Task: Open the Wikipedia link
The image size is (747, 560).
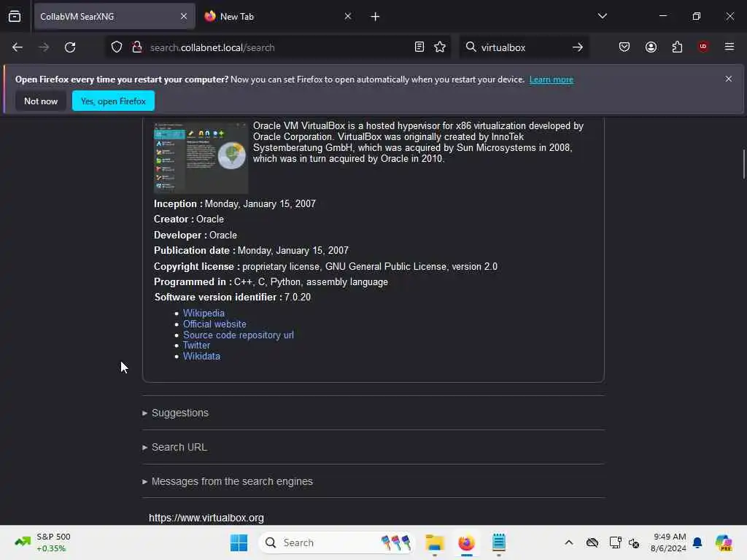Action: pos(204,313)
